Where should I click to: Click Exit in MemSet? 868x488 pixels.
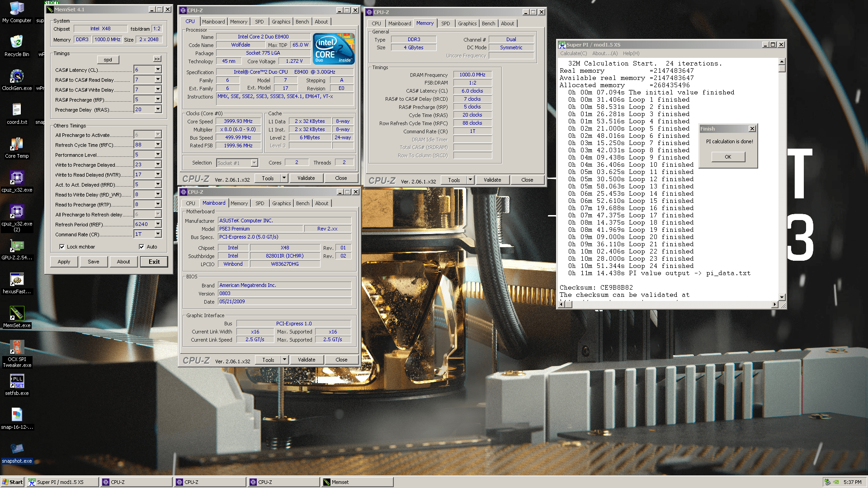[x=154, y=262]
